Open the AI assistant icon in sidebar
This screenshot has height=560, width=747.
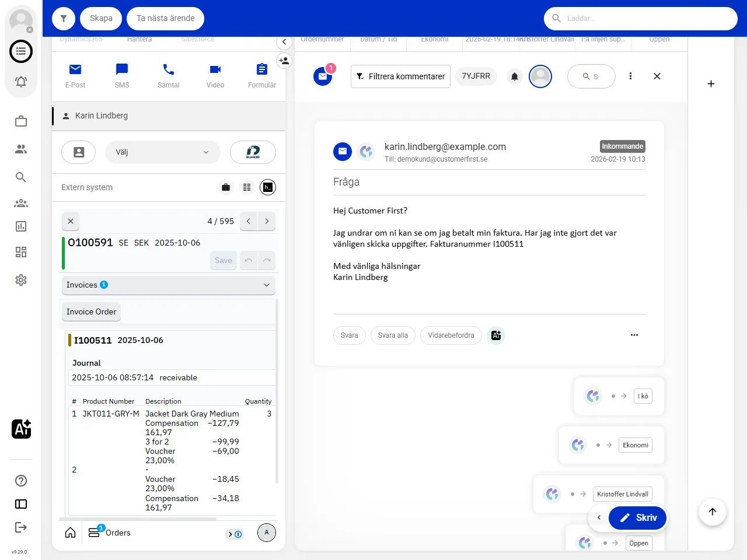[21, 429]
